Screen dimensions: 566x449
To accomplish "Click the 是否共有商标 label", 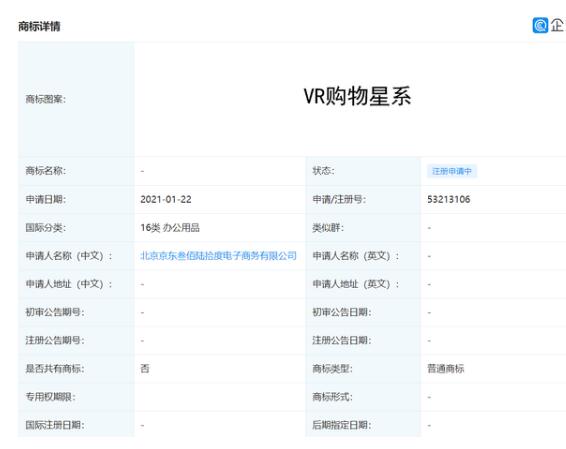I will (x=55, y=369).
